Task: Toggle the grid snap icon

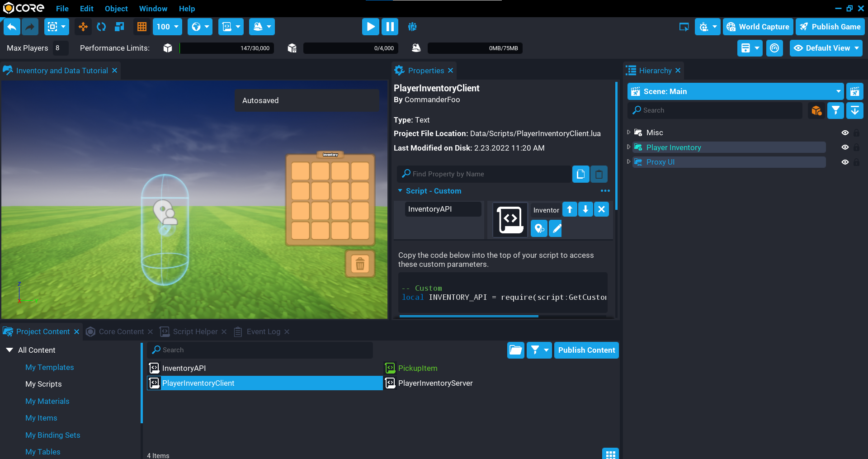Action: pyautogui.click(x=142, y=27)
